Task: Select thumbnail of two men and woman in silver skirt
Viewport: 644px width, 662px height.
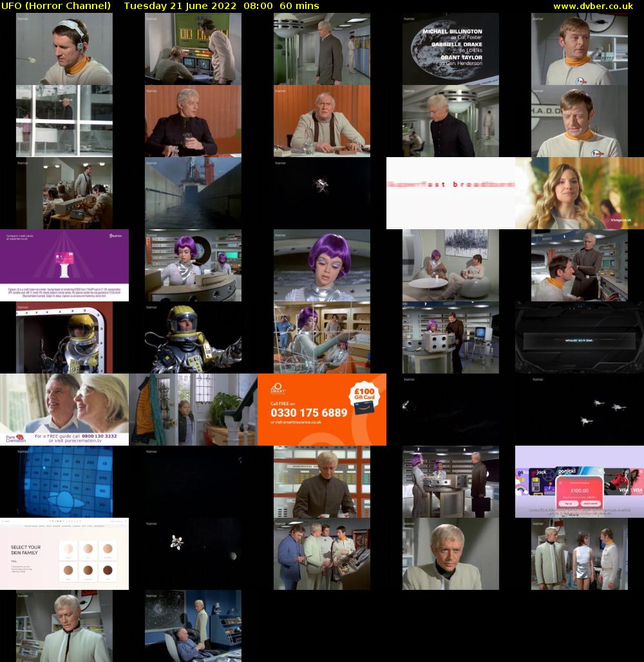Action: [x=580, y=554]
